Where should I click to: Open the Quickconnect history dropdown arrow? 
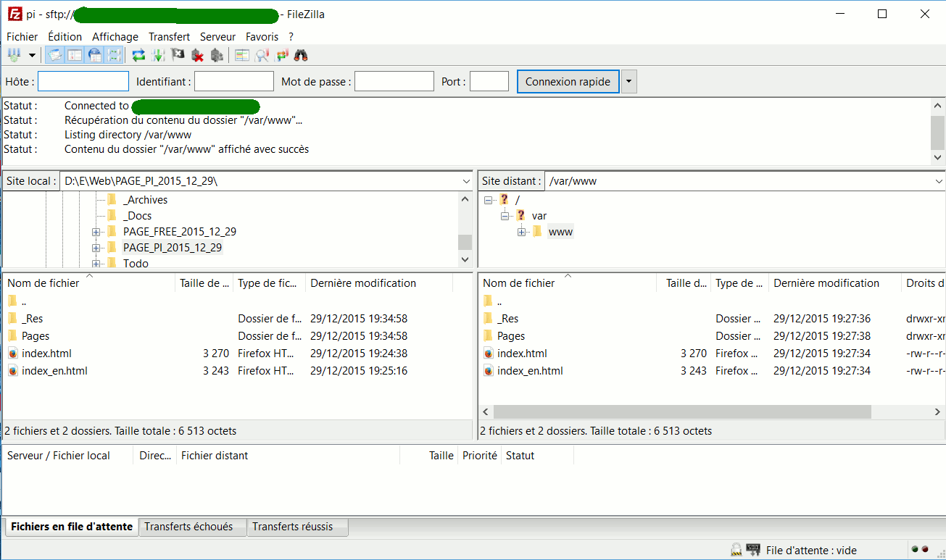click(x=629, y=82)
